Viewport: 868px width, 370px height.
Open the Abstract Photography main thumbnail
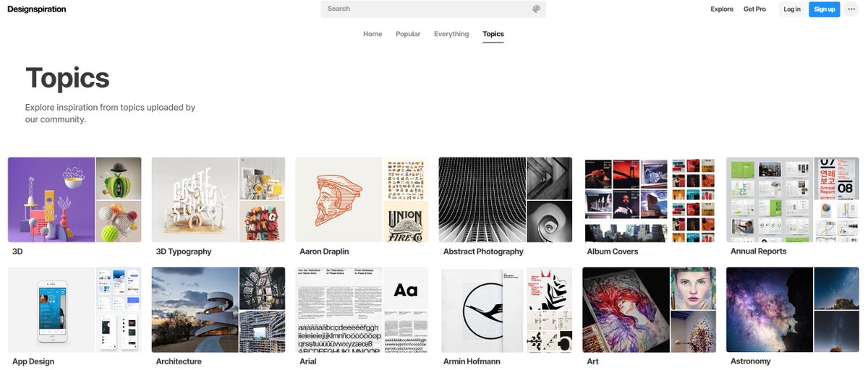[x=482, y=199]
